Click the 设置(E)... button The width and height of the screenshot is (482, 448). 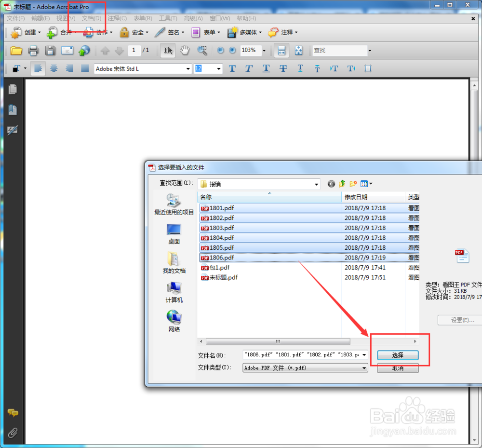(x=460, y=320)
